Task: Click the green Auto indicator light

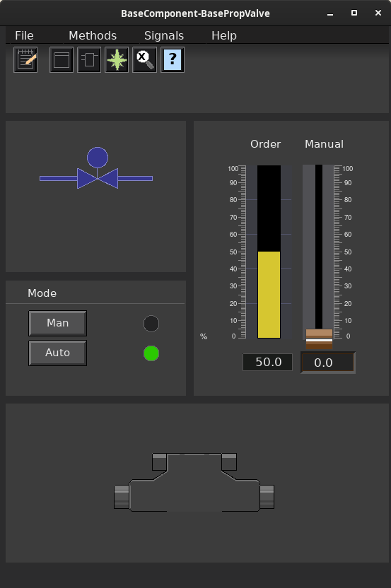Action: point(151,353)
